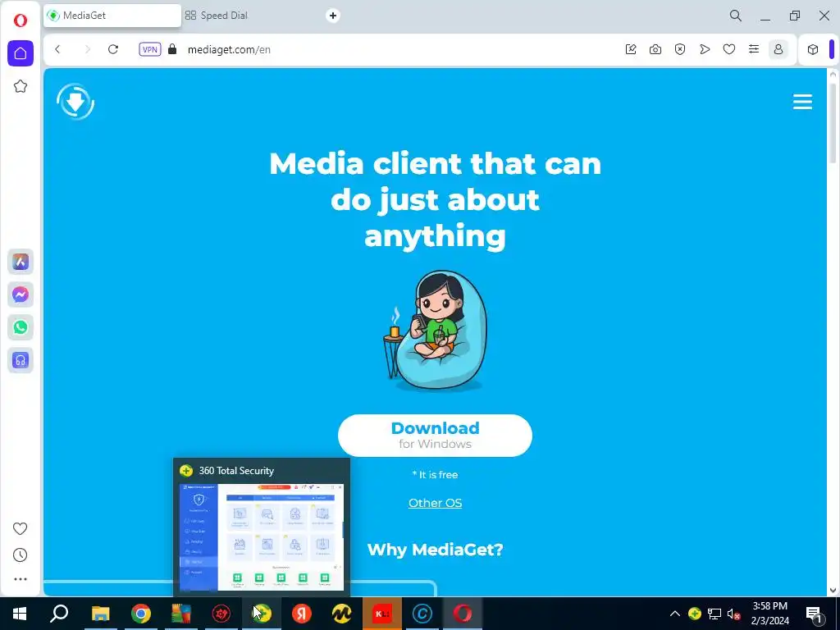View site security lock info
Viewport: 840px width, 630px height.
(172, 49)
